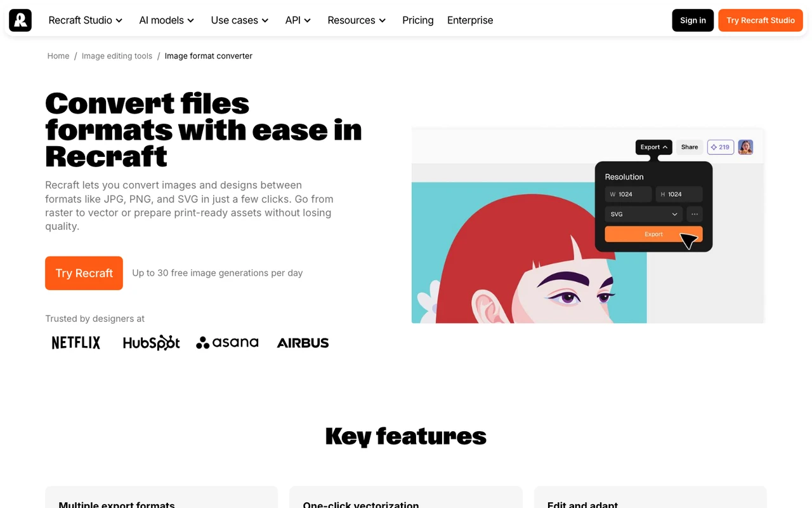This screenshot has width=812, height=508.
Task: Click the three-dots options button in preview
Action: [695, 215]
